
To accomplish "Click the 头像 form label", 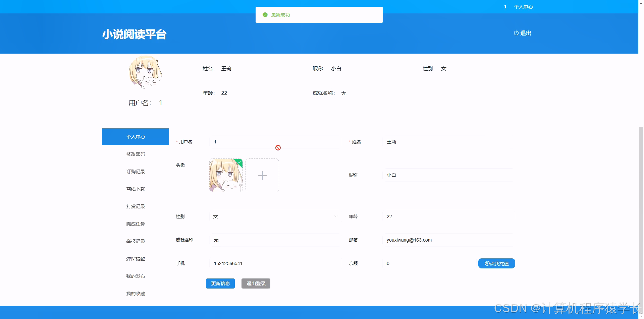I will point(180,165).
